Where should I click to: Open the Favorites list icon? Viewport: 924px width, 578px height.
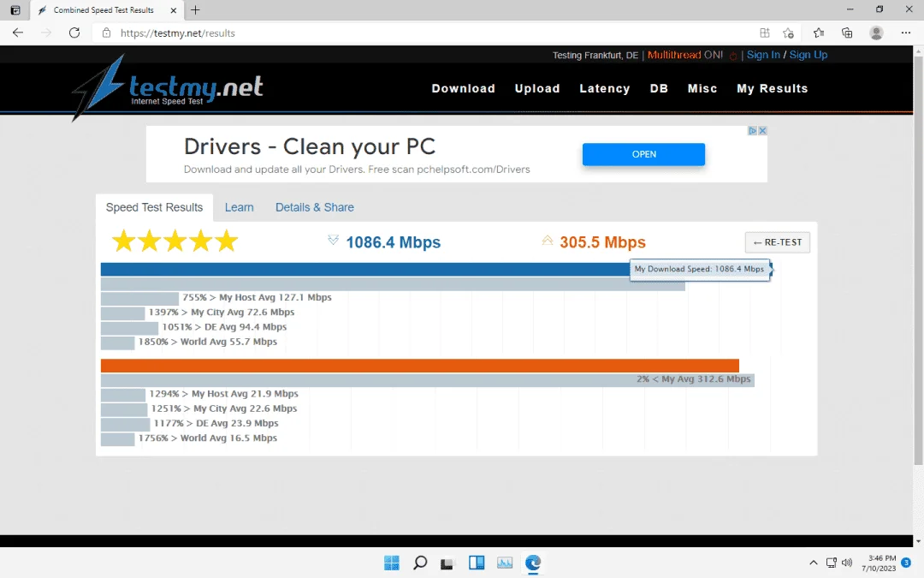pyautogui.click(x=819, y=33)
